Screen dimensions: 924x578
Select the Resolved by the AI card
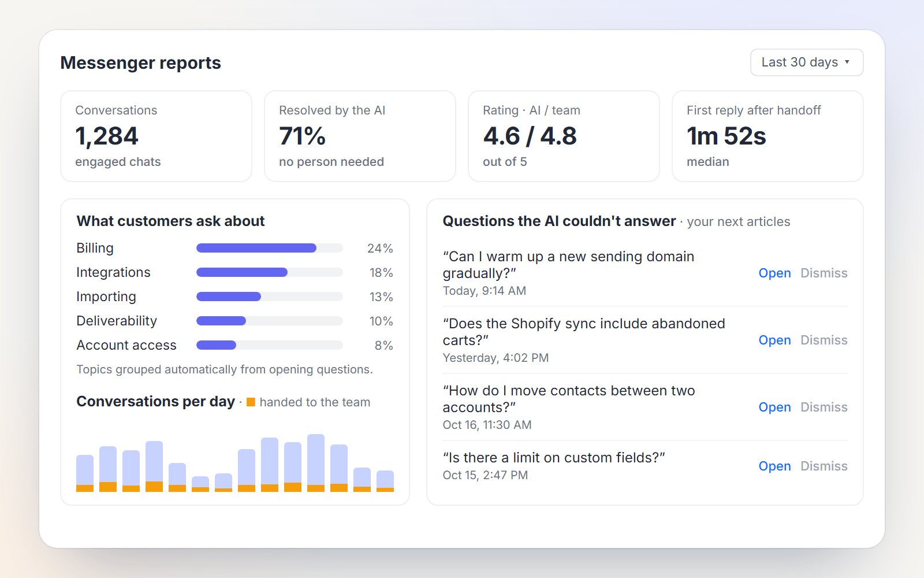360,136
